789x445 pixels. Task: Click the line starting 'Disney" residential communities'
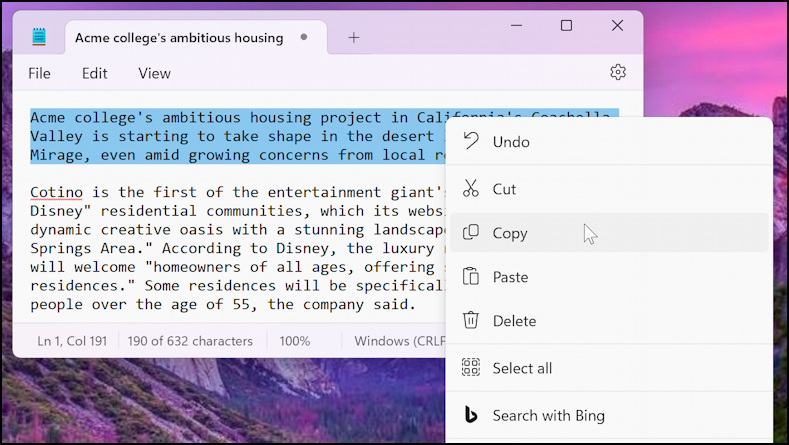238,211
